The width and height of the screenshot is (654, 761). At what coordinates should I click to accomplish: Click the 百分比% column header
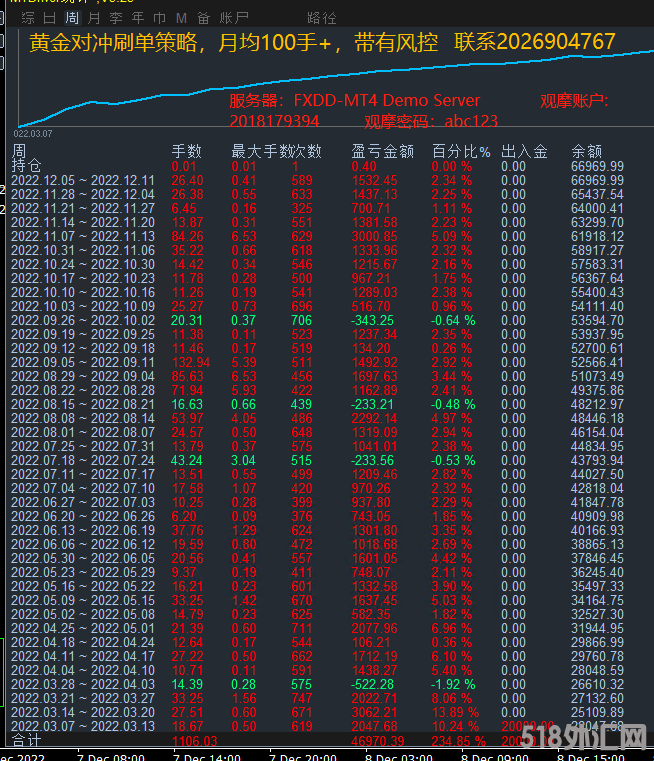[461, 152]
